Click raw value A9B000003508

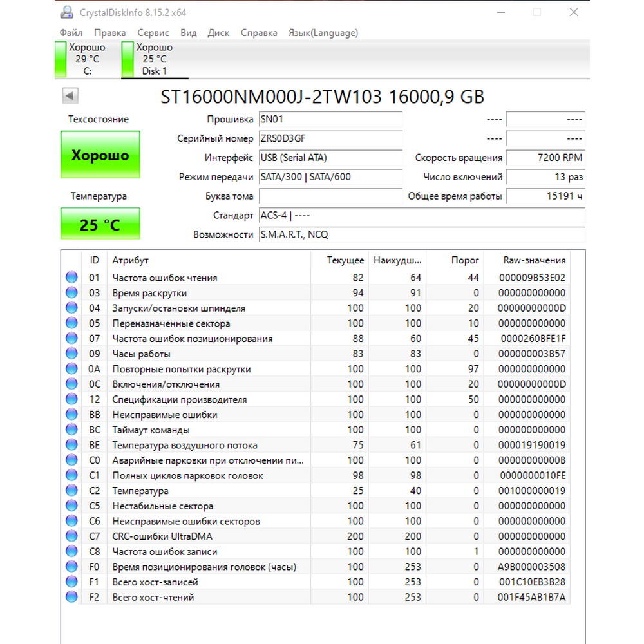click(x=531, y=567)
